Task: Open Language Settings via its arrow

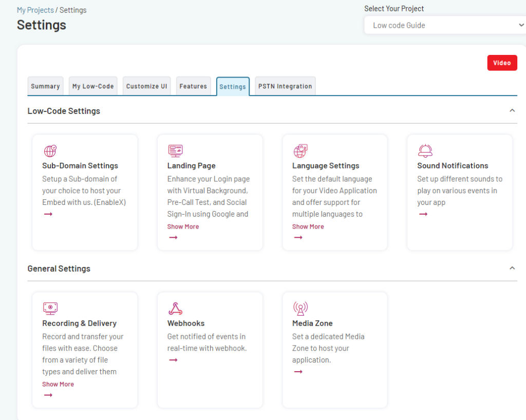Action: tap(298, 237)
